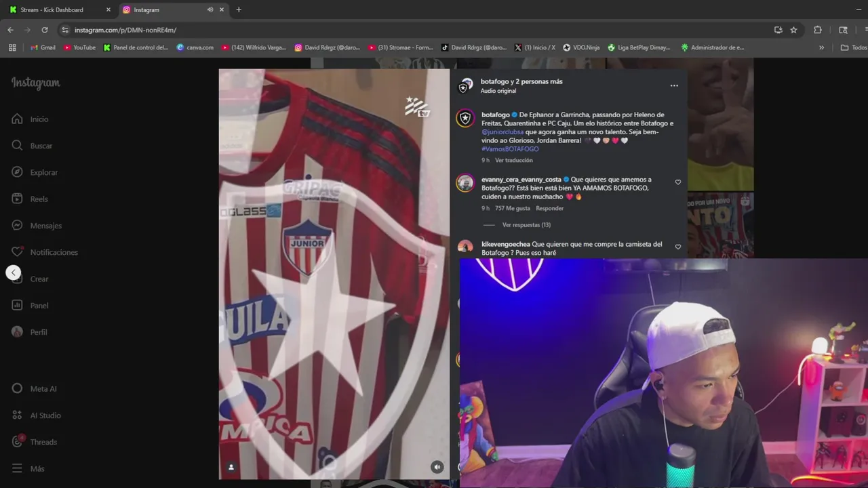Click the address bar URL

(125, 30)
